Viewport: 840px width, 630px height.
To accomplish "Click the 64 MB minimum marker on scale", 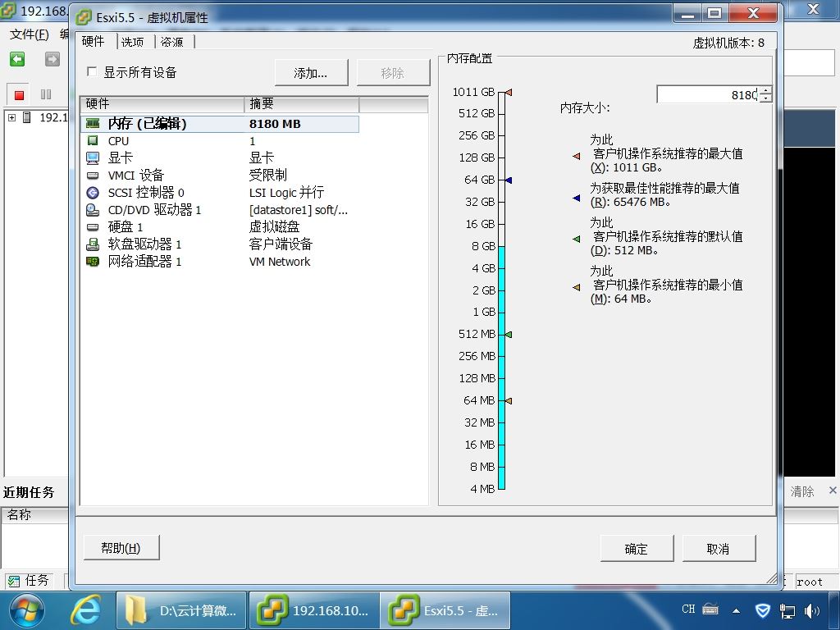I will [509, 400].
